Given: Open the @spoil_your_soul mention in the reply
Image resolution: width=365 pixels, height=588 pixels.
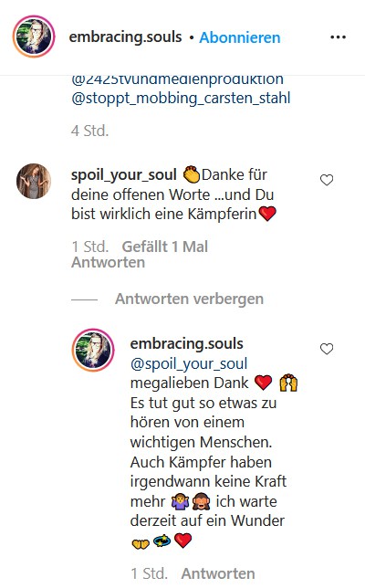Looking at the screenshot, I should click(189, 363).
